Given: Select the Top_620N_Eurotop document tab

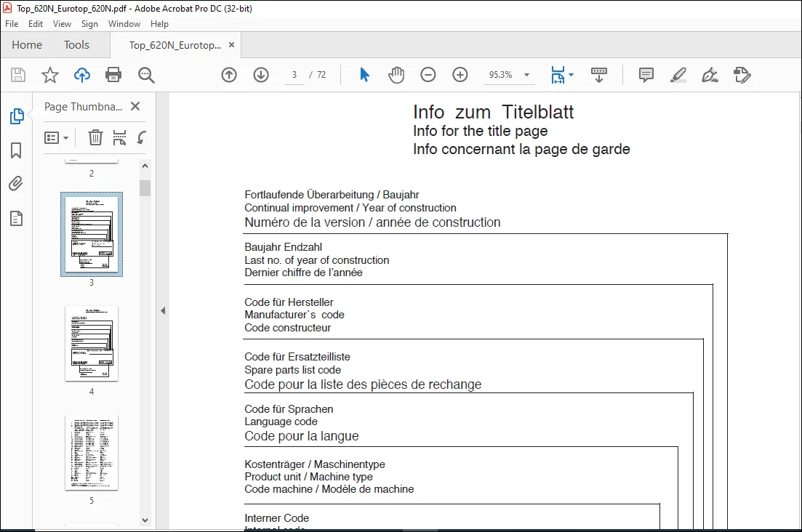Looking at the screenshot, I should coord(175,46).
